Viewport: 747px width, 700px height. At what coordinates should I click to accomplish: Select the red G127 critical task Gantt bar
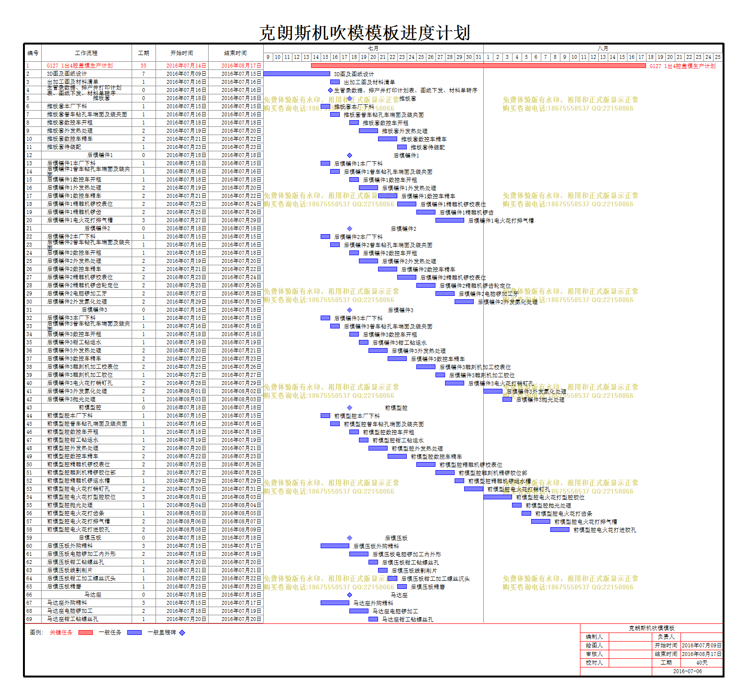479,66
